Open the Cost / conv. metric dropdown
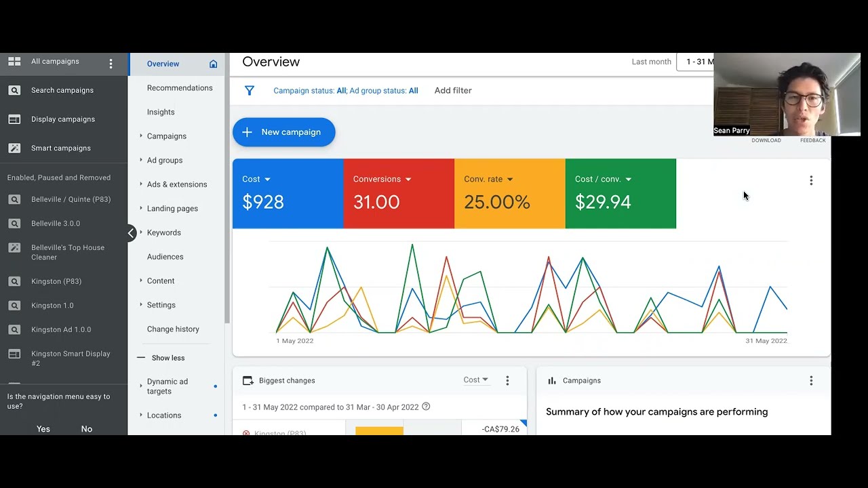 629,180
